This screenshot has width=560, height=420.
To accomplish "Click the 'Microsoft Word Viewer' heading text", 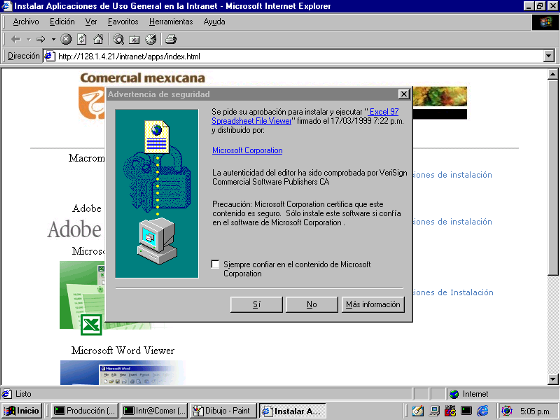I will 123,350.
